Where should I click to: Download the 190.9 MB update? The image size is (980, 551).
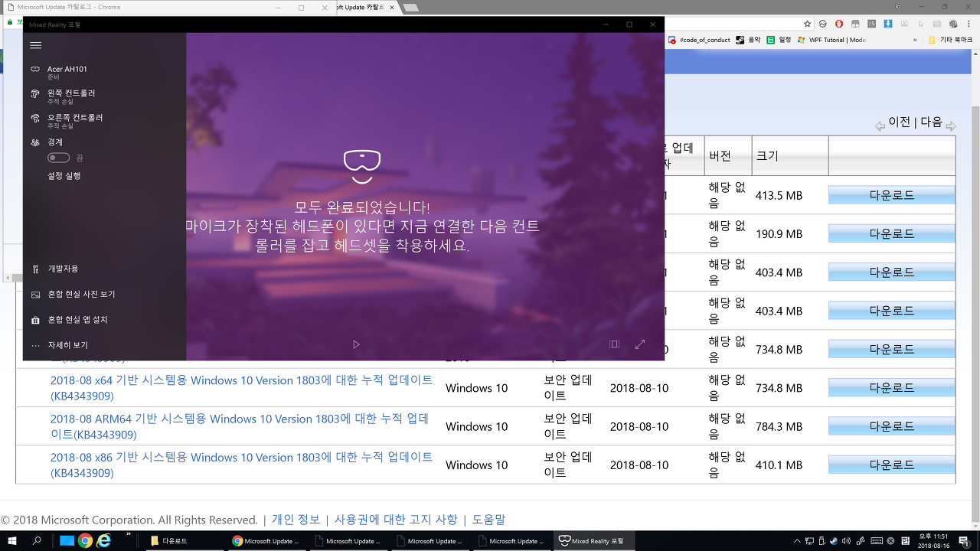point(892,233)
